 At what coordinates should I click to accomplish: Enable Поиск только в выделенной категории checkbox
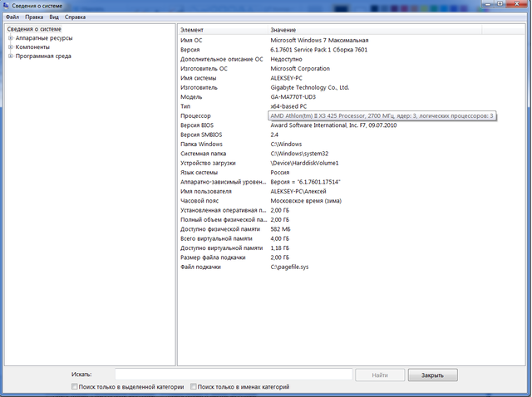point(76,387)
